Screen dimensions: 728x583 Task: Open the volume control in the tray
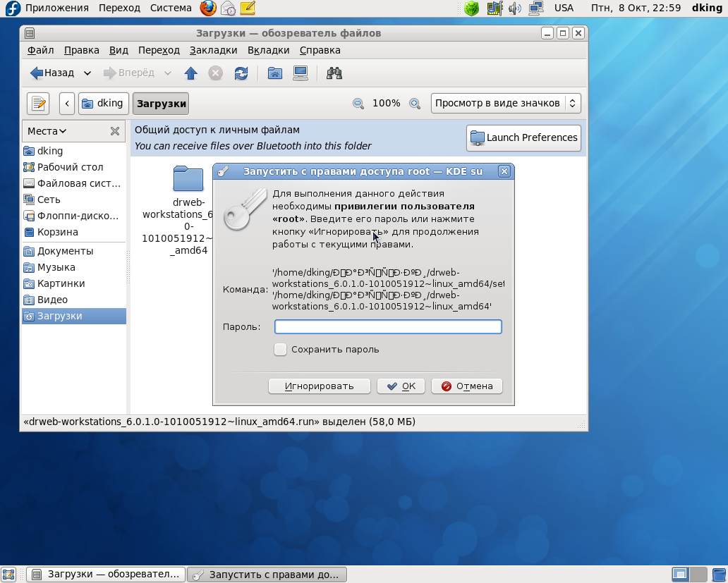[514, 8]
